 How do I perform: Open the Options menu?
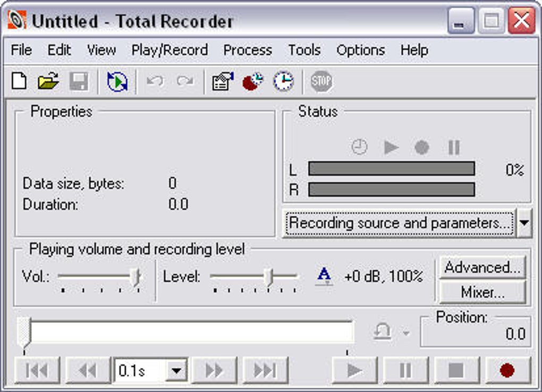tap(360, 50)
